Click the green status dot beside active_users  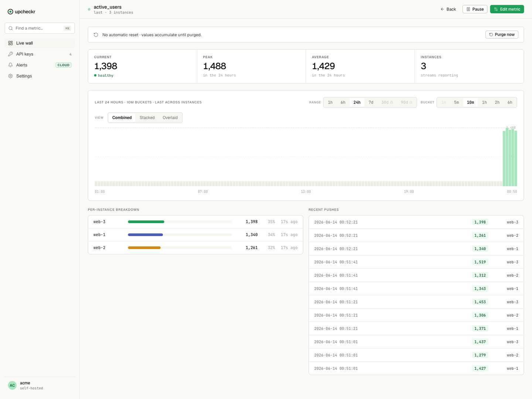click(x=89, y=9)
